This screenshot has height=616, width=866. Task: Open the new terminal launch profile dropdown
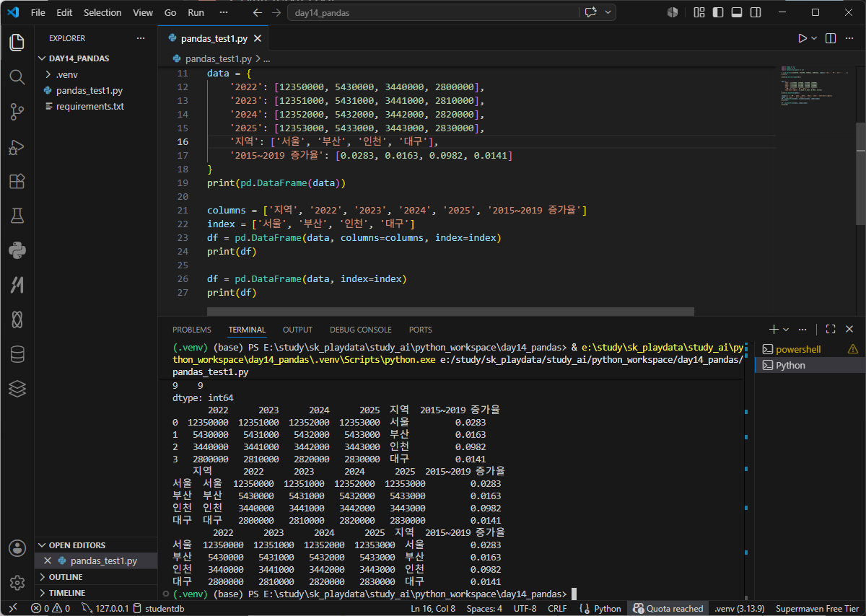click(786, 329)
